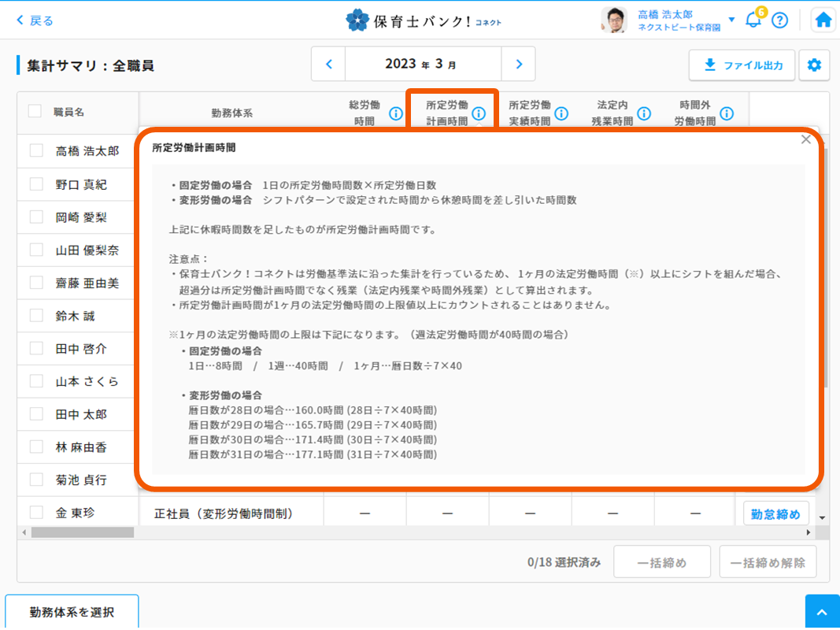The width and height of the screenshot is (840, 630).
Task: Open the 勤務体系を選択 tab
Action: [72, 612]
